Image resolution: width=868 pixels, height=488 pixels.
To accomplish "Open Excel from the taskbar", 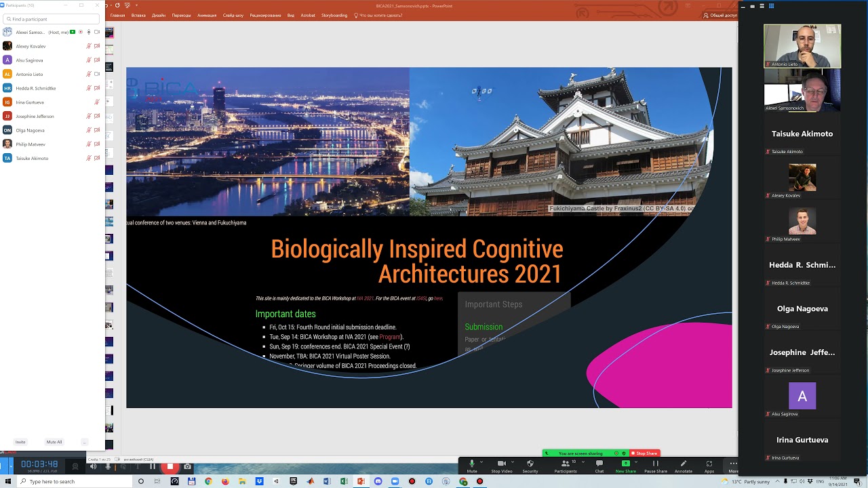I will (x=344, y=481).
